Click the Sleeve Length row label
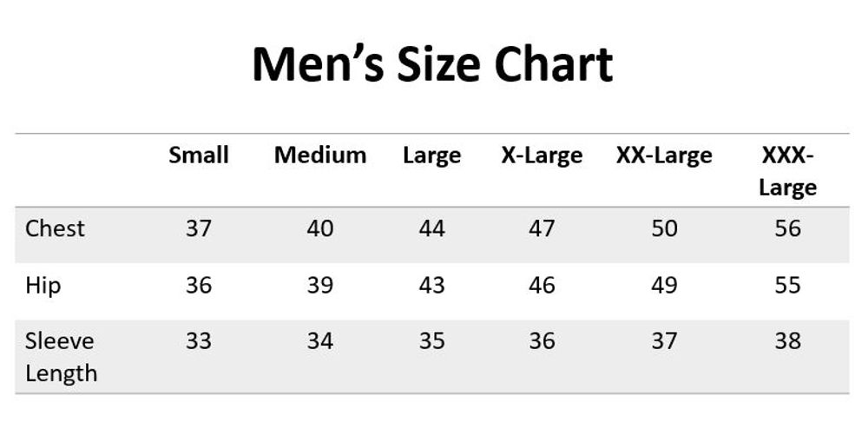The height and width of the screenshot is (429, 868). [x=61, y=357]
